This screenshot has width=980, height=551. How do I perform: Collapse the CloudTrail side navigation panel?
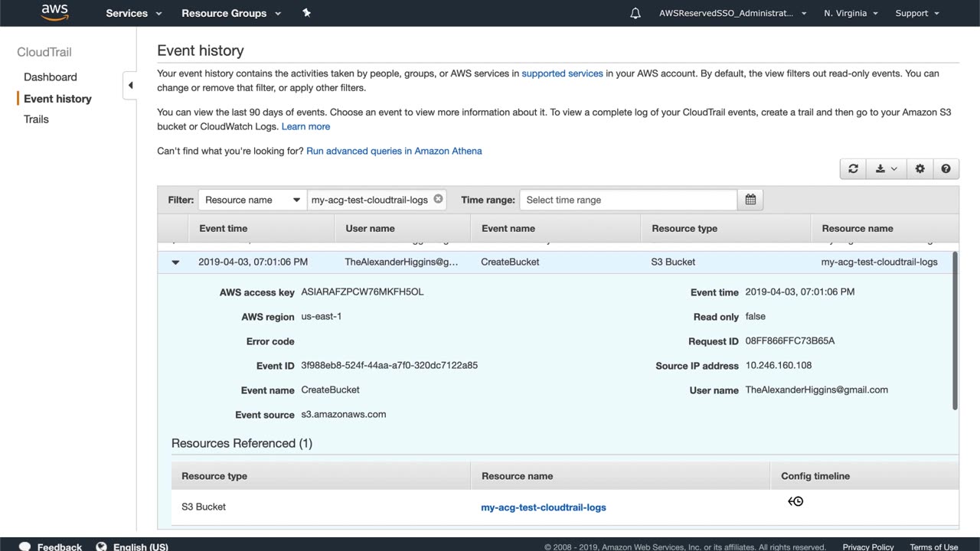[130, 85]
